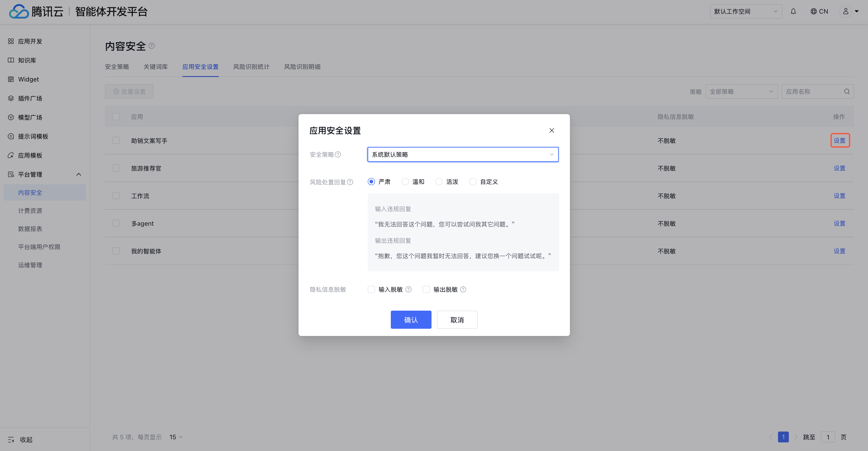The image size is (868, 451).
Task: Close the 应用安全设置 dialog
Action: point(552,131)
